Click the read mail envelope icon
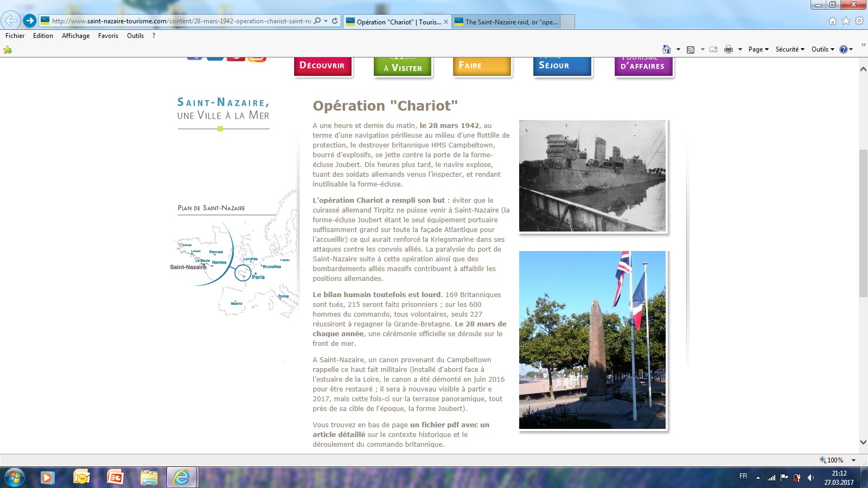This screenshot has width=868, height=488. coord(713,49)
